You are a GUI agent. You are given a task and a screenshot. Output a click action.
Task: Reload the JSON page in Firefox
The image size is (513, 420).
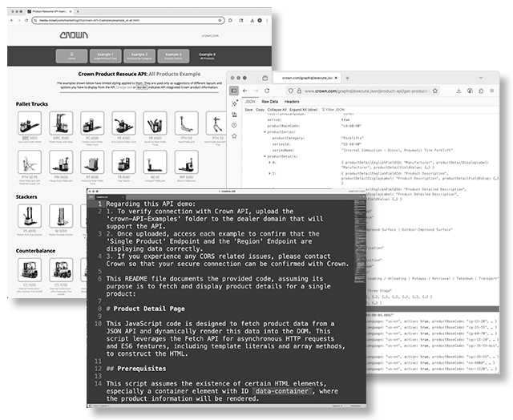267,91
